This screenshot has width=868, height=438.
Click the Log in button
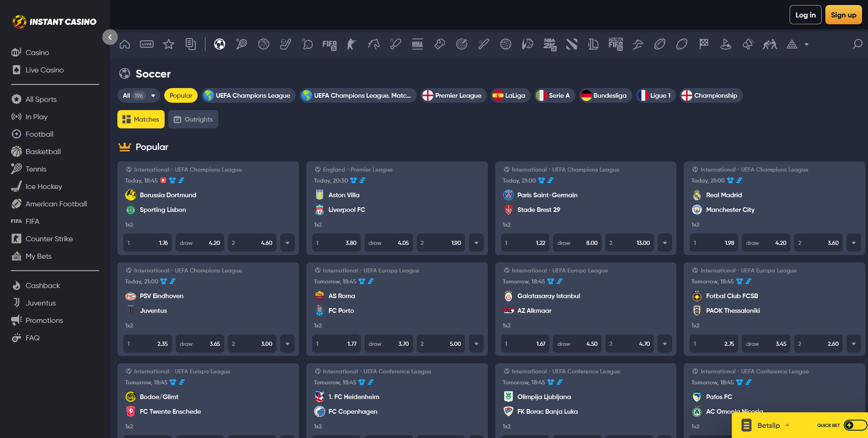[x=805, y=15]
